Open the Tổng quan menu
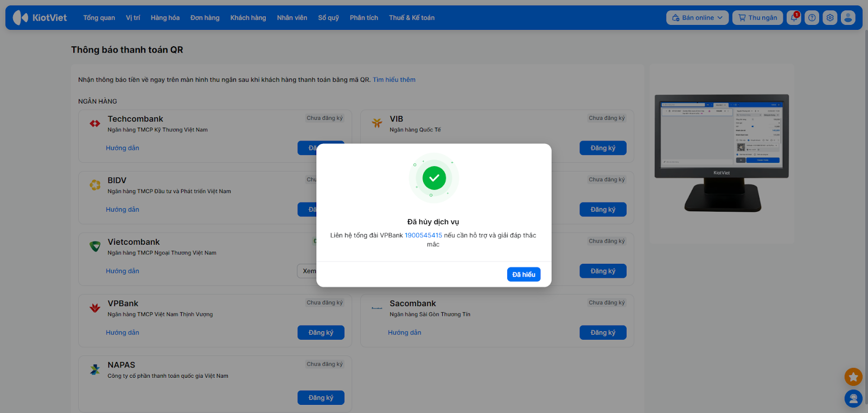Viewport: 868px width, 413px height. (x=99, y=17)
